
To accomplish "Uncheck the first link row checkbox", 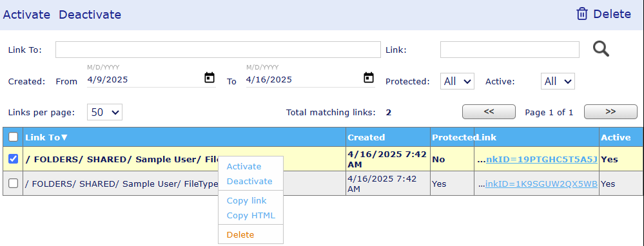I will [x=13, y=158].
